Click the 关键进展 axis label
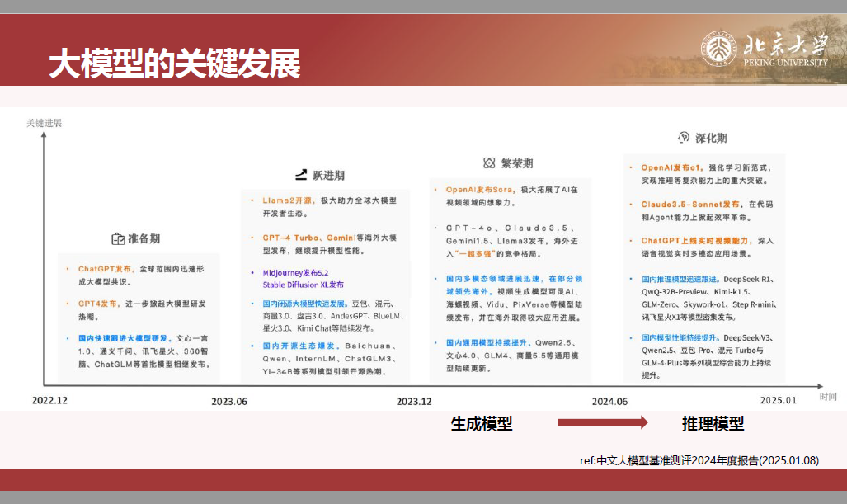847x504 pixels. click(x=45, y=123)
